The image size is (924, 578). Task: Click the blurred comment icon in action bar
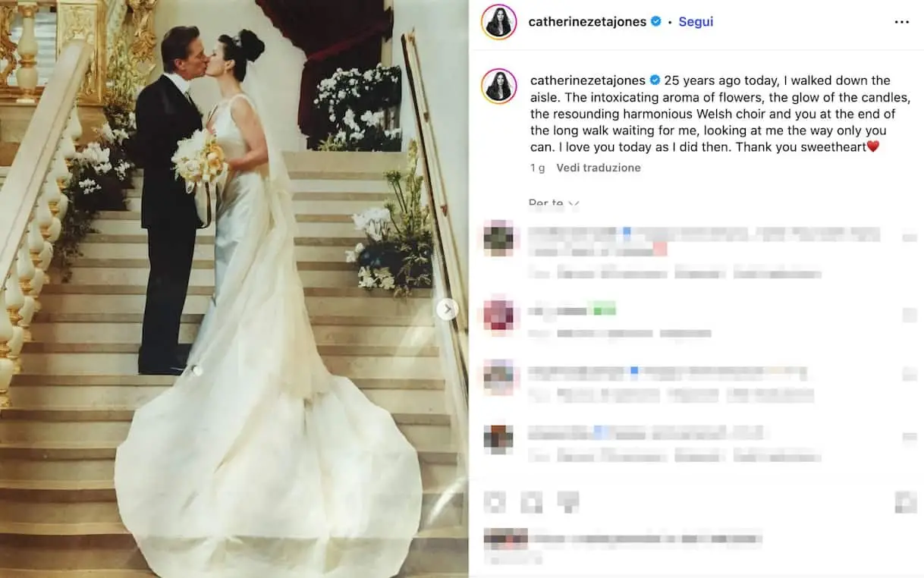pos(532,501)
